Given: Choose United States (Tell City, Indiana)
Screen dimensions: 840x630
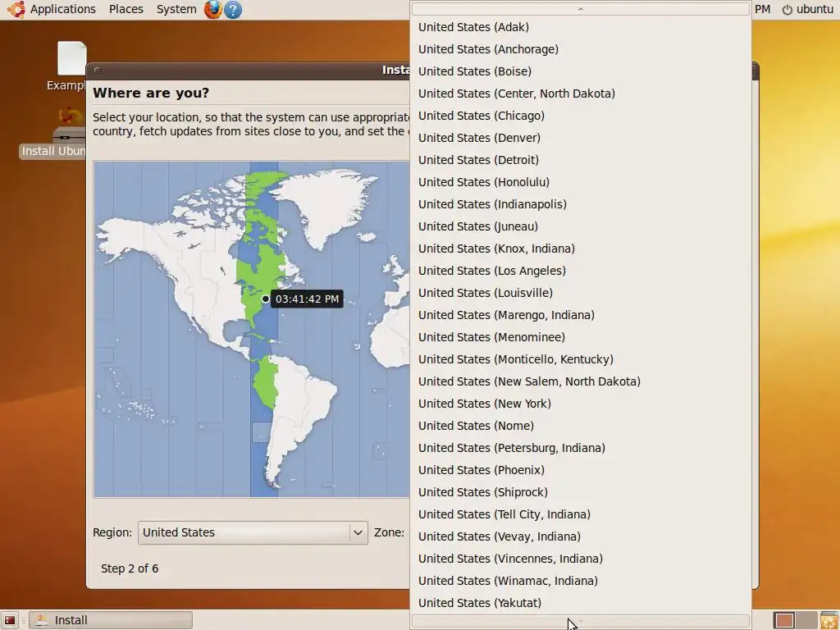Looking at the screenshot, I should 580,514.
